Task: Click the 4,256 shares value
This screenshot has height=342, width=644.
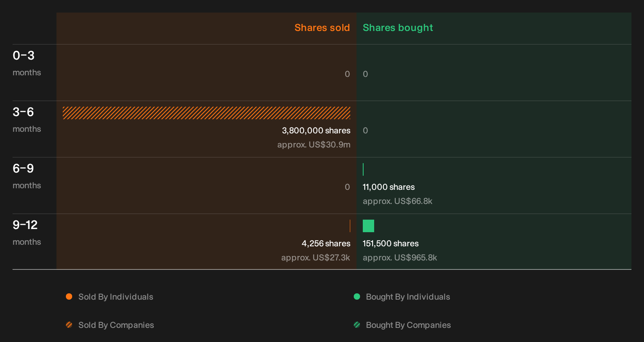Action: pyautogui.click(x=326, y=244)
